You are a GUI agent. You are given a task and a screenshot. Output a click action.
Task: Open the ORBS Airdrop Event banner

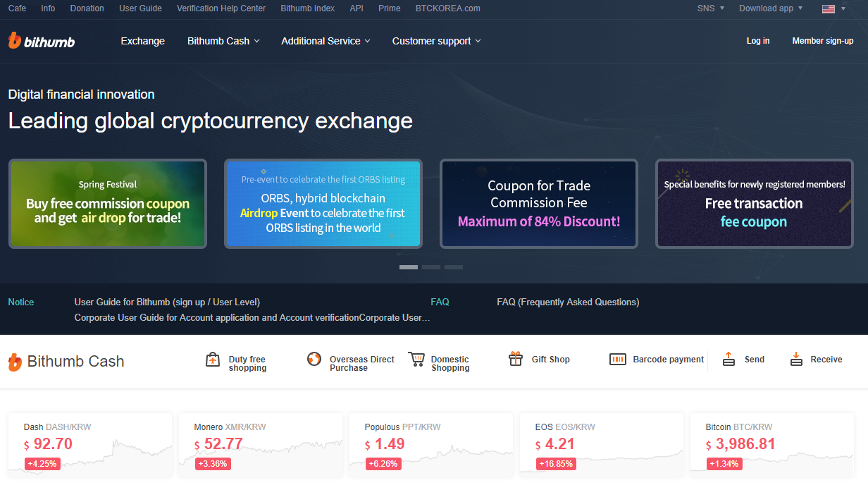click(323, 204)
